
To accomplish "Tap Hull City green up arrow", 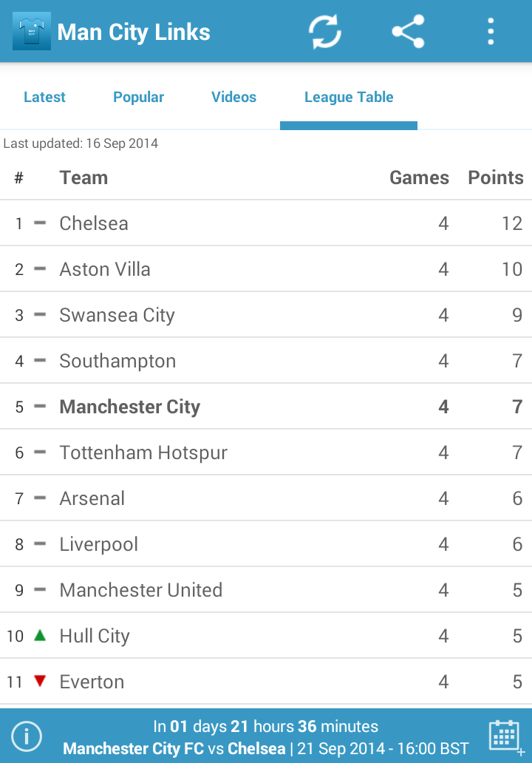I will 40,635.
